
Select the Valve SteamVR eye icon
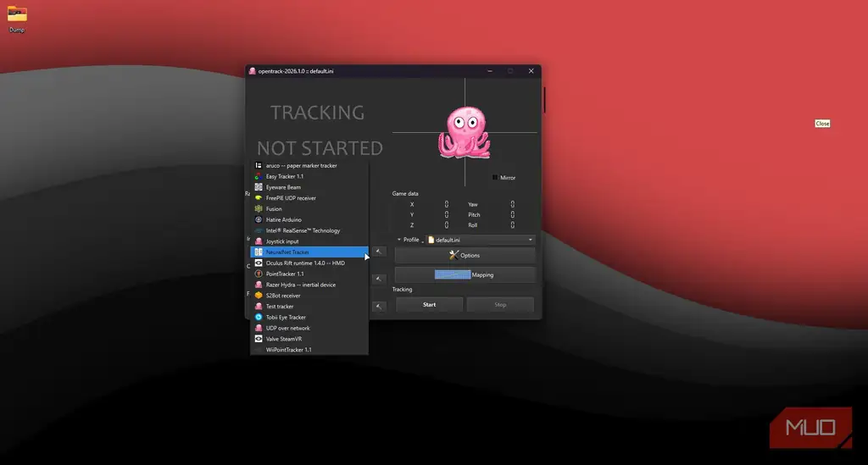[x=259, y=339]
